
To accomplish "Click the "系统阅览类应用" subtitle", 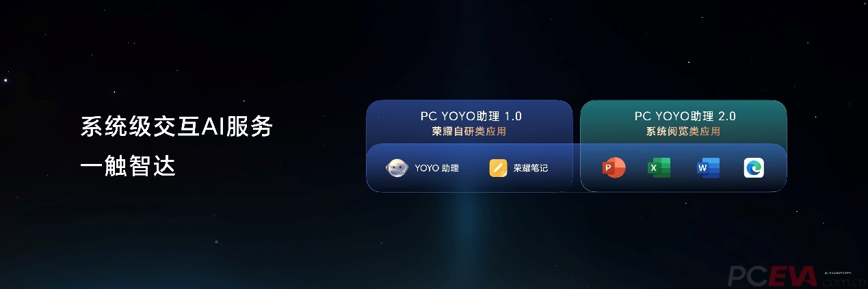I will [683, 131].
